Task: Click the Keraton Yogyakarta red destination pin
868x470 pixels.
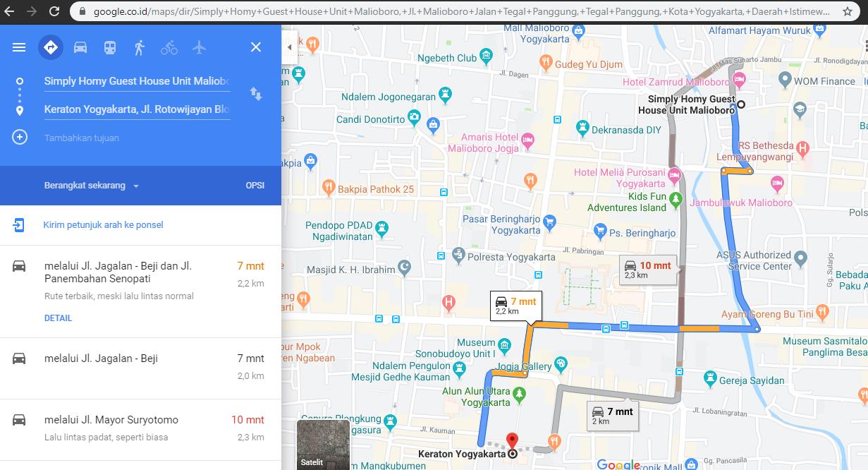Action: pos(513,442)
